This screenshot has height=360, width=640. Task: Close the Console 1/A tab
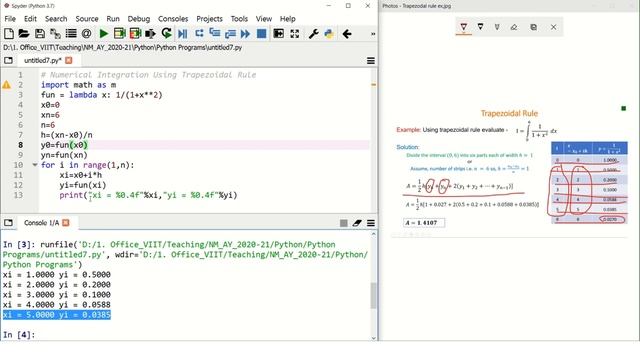tap(66, 223)
